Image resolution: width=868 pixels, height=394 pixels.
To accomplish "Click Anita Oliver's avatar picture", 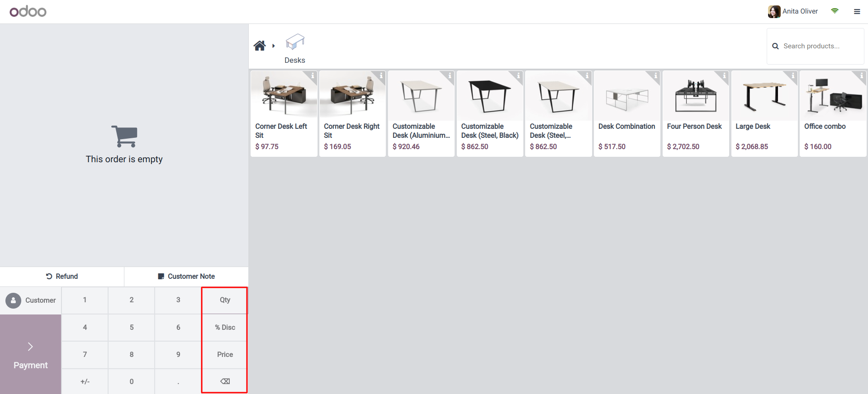I will [x=774, y=11].
